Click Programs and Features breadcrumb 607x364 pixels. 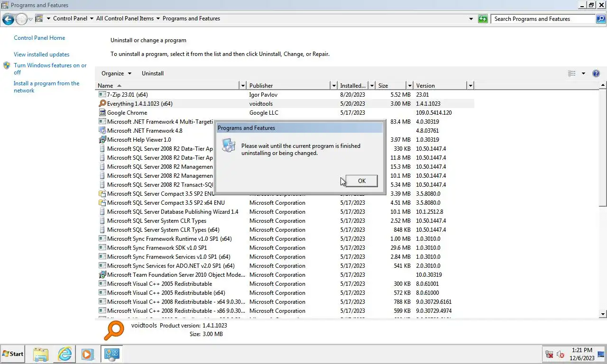point(191,18)
